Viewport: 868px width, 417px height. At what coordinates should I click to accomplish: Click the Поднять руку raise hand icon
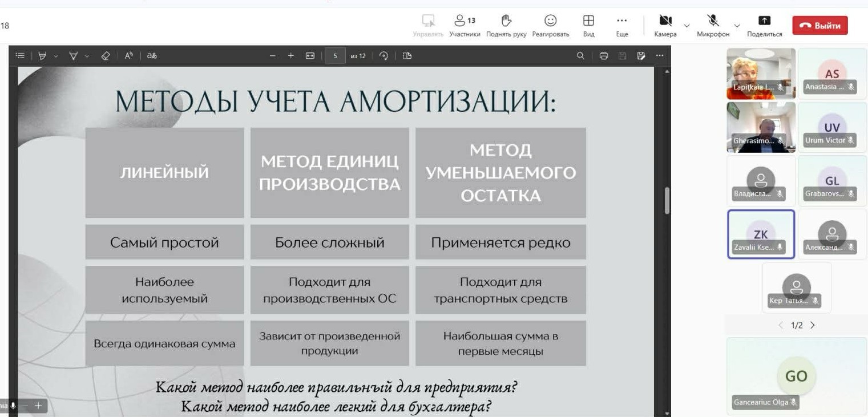(x=506, y=26)
